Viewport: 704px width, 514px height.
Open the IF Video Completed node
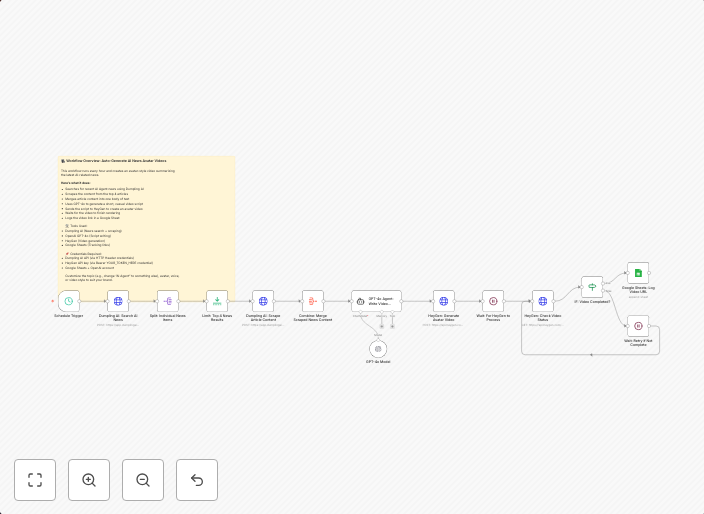[592, 287]
